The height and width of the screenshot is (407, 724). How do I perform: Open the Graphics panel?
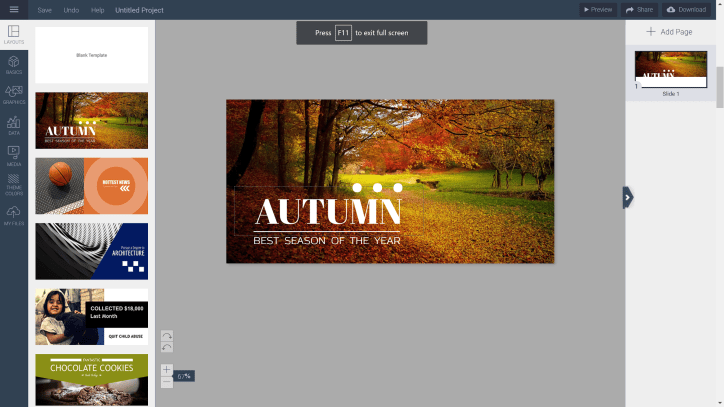pos(14,95)
